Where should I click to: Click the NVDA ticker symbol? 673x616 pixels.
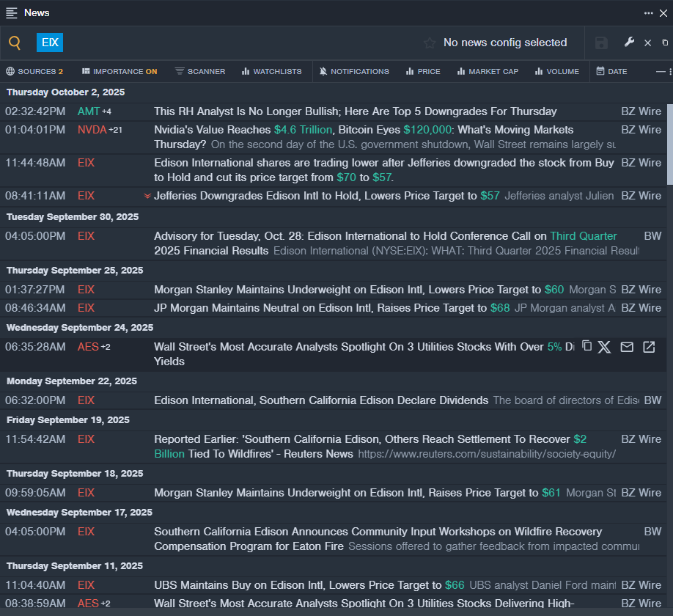click(x=92, y=130)
